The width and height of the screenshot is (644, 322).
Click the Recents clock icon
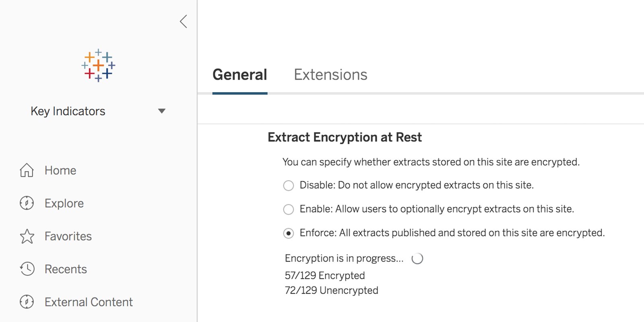click(x=27, y=269)
